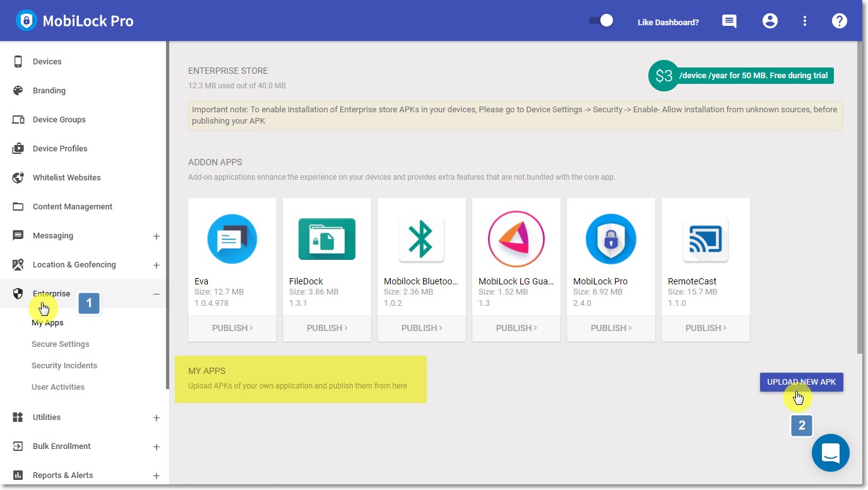The image size is (868, 490).
Task: Select the FileDock app icon
Action: click(327, 239)
